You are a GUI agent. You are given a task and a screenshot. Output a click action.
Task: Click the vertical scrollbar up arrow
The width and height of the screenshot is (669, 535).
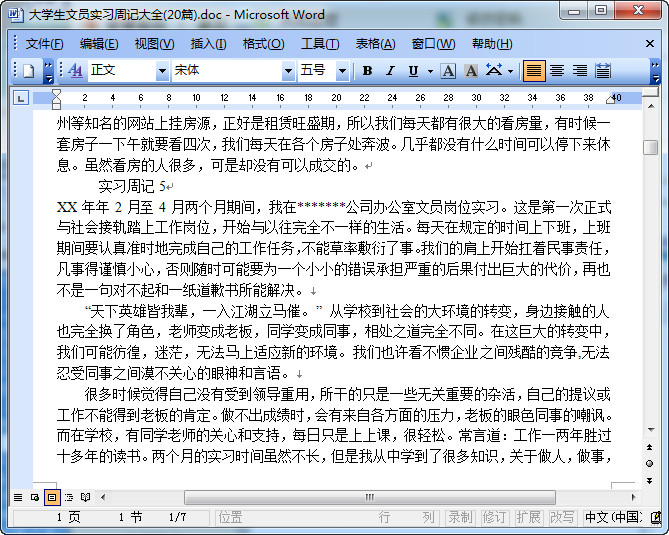[651, 106]
